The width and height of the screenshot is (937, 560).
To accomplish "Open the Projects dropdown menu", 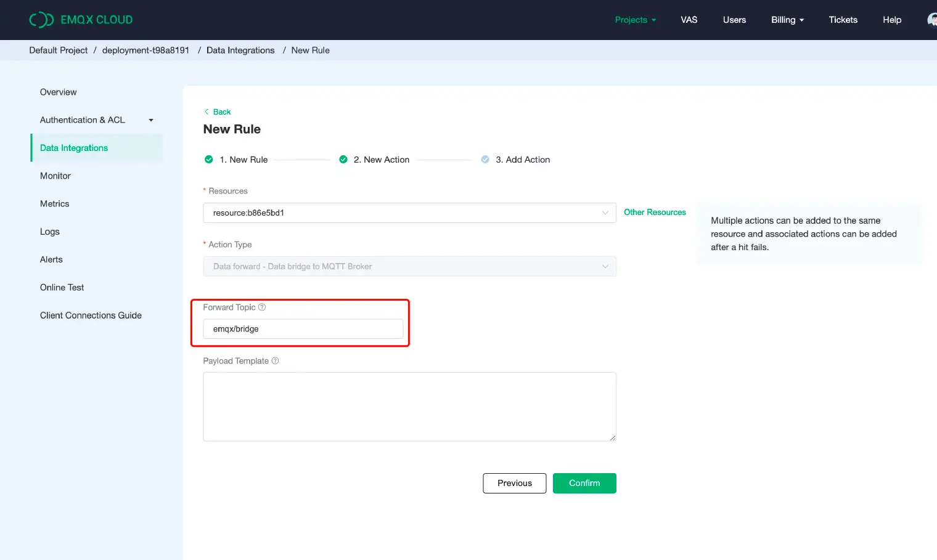I will (x=636, y=20).
